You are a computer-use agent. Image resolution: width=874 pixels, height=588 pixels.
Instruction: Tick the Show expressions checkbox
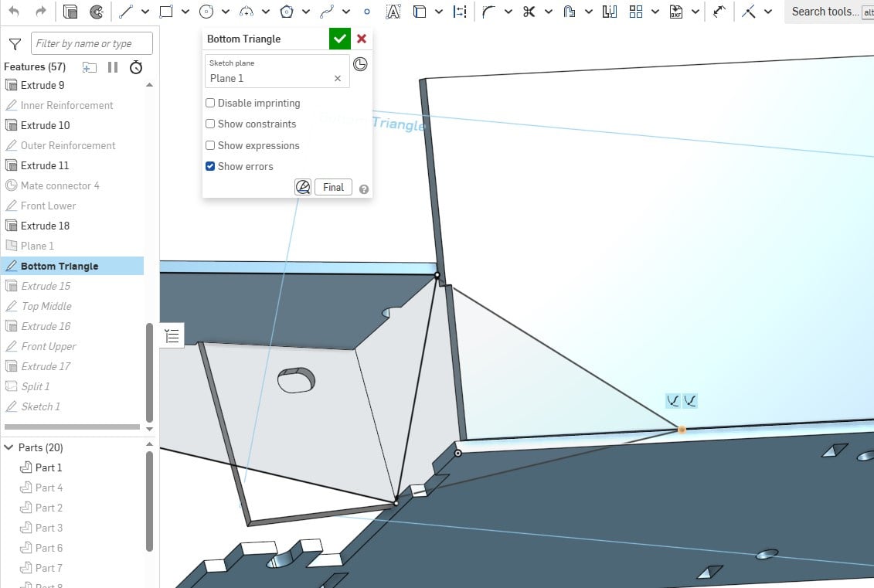pos(210,145)
